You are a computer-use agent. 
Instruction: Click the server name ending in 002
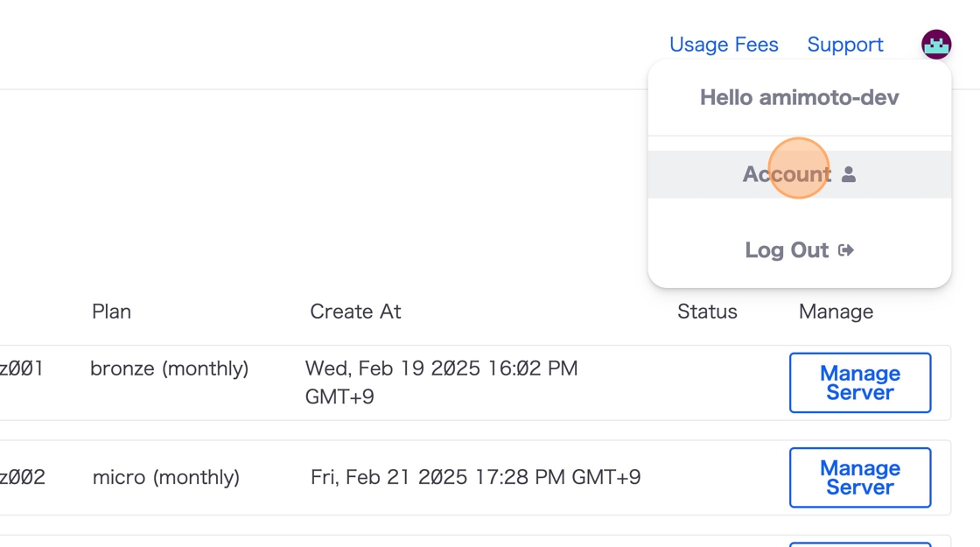(x=22, y=477)
